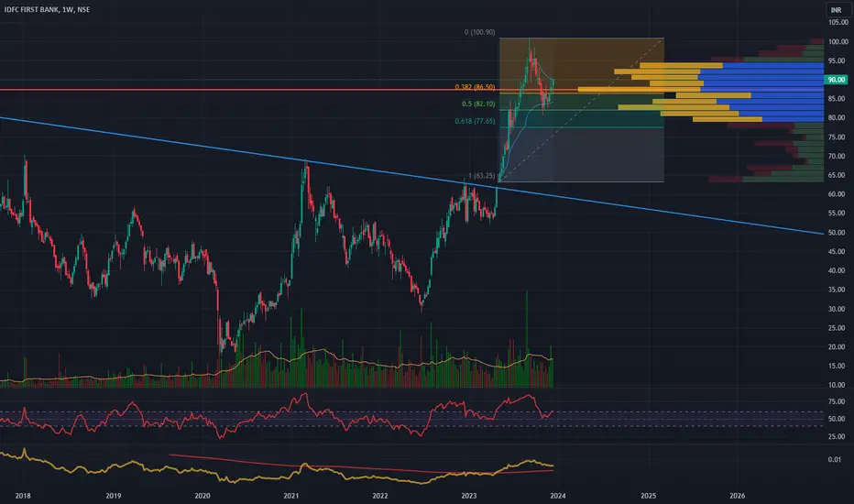Viewport: 854px width, 504px height.
Task: Click the 75.00 RSI scale label
Action: (x=837, y=401)
